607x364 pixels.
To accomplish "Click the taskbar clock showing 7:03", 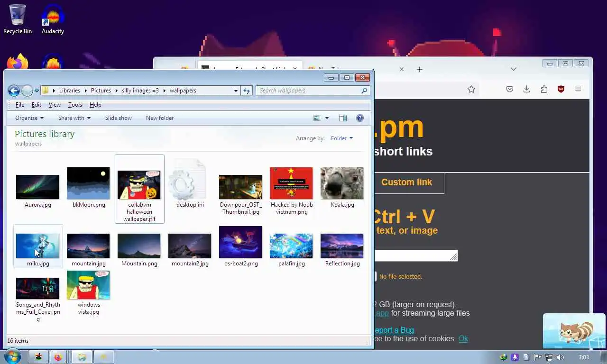I will [x=584, y=357].
